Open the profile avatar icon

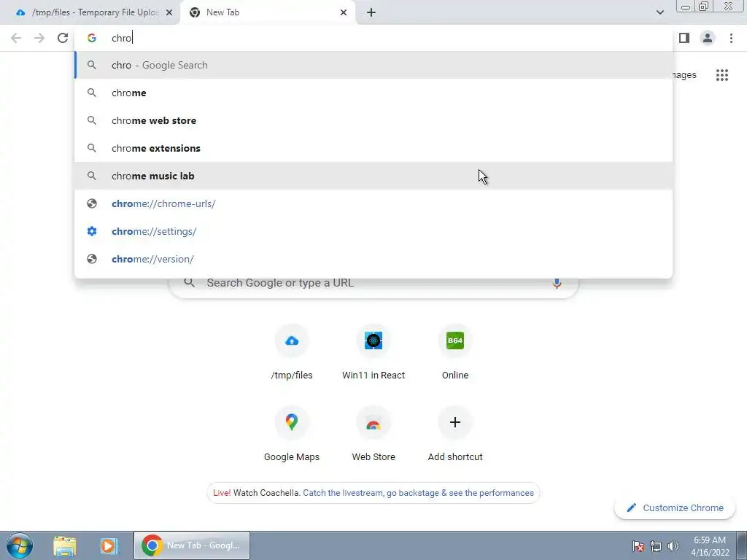[708, 38]
